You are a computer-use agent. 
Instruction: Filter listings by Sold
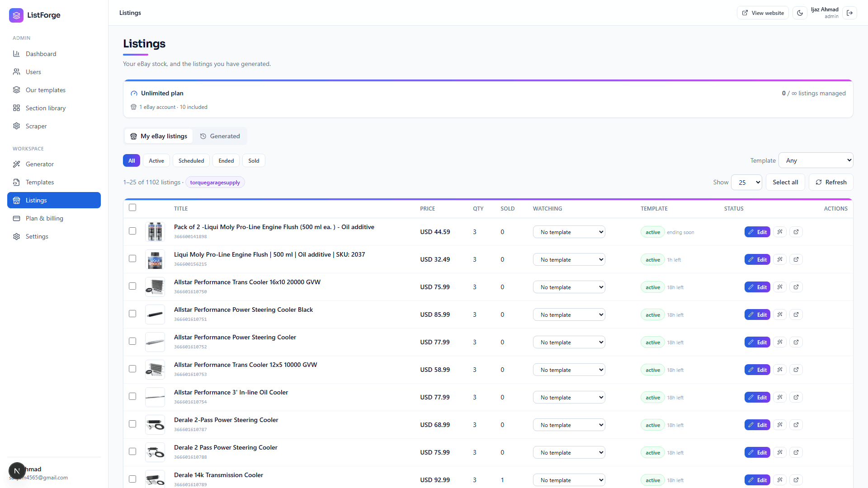click(254, 160)
